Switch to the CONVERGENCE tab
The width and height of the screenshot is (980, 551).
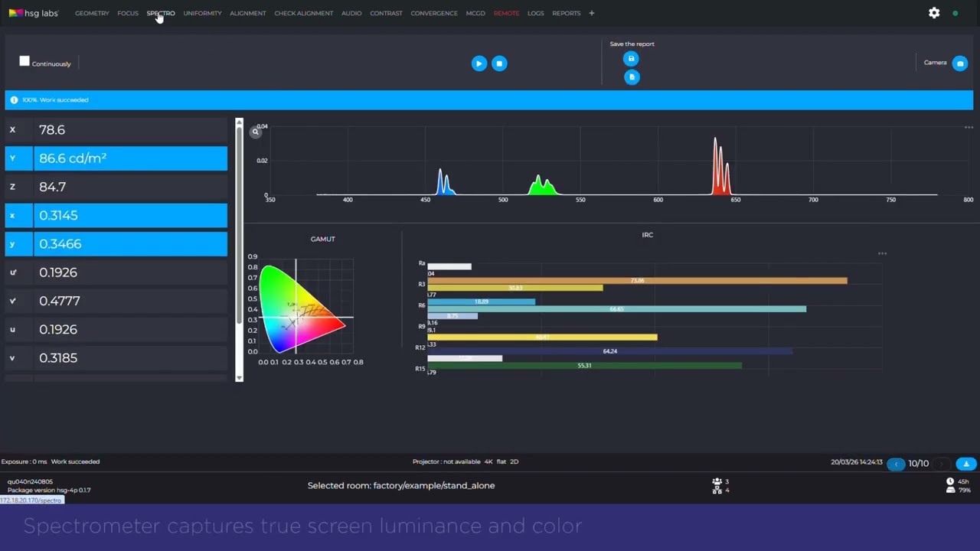(434, 13)
